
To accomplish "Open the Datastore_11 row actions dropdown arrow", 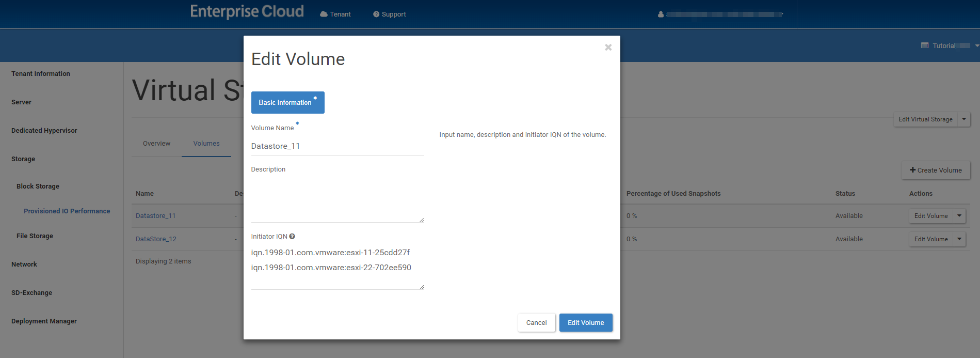I will [x=959, y=216].
